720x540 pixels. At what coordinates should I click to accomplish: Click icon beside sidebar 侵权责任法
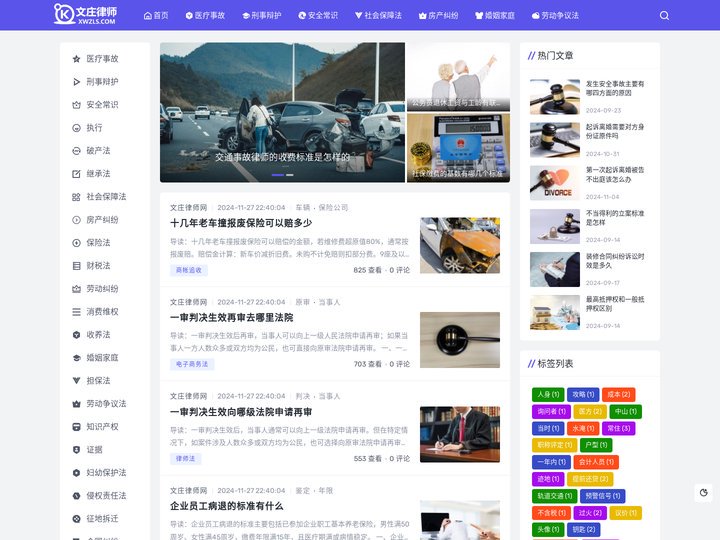click(x=76, y=495)
